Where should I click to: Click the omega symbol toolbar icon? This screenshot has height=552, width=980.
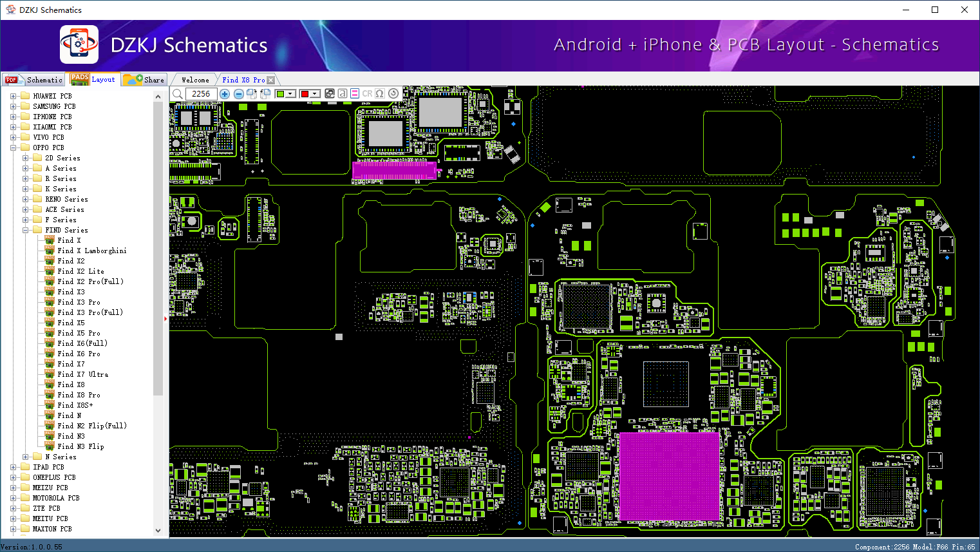380,93
